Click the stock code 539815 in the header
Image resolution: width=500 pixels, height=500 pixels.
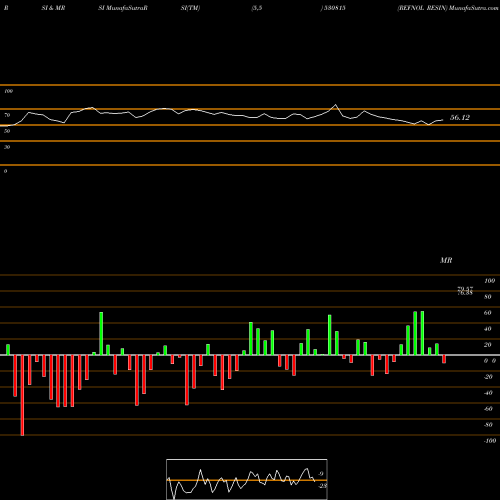click(x=334, y=8)
